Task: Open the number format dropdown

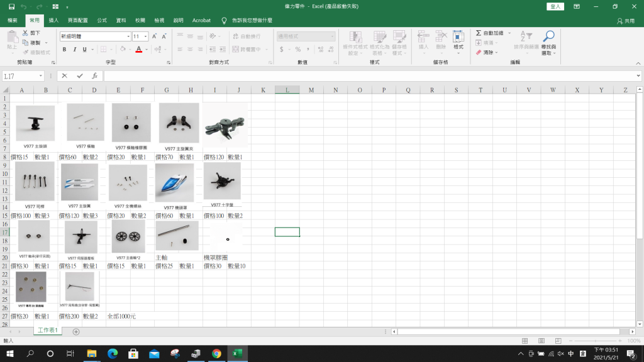Action: 332,36
